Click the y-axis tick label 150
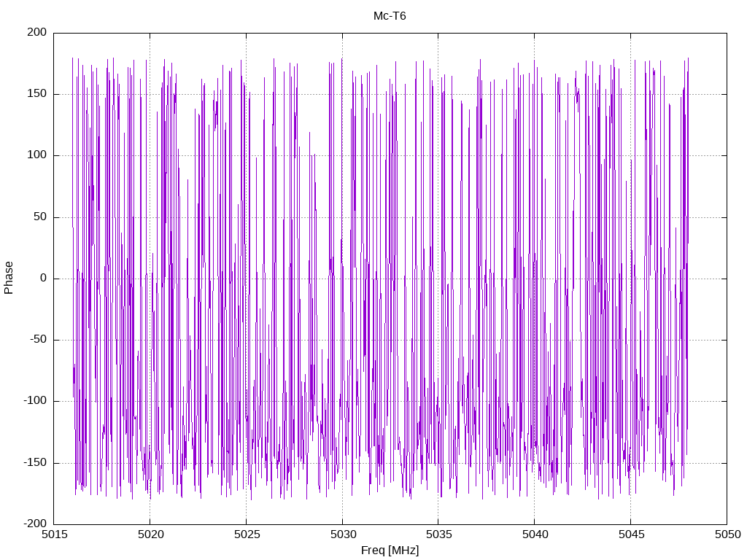Screen dimensions: 747x560 [37, 94]
